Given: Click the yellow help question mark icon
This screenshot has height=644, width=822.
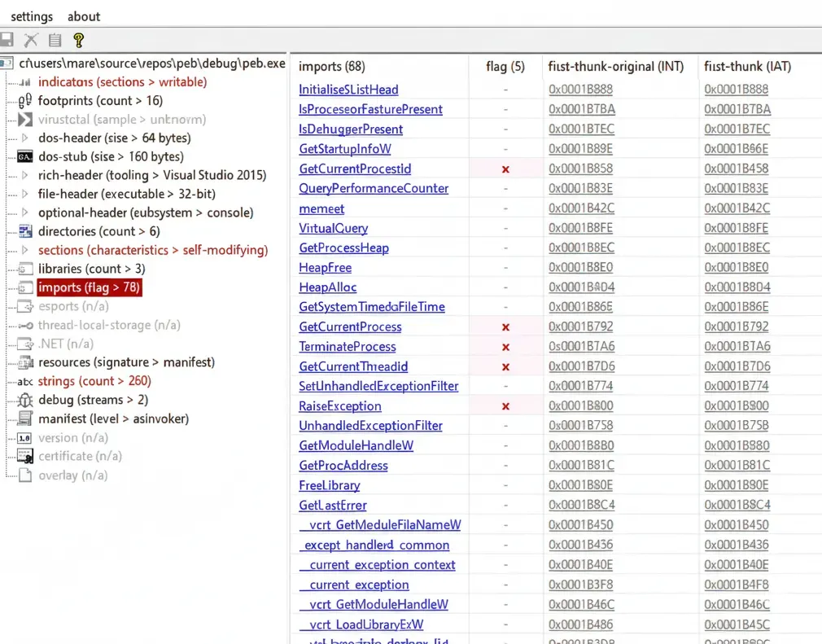Looking at the screenshot, I should [x=78, y=39].
